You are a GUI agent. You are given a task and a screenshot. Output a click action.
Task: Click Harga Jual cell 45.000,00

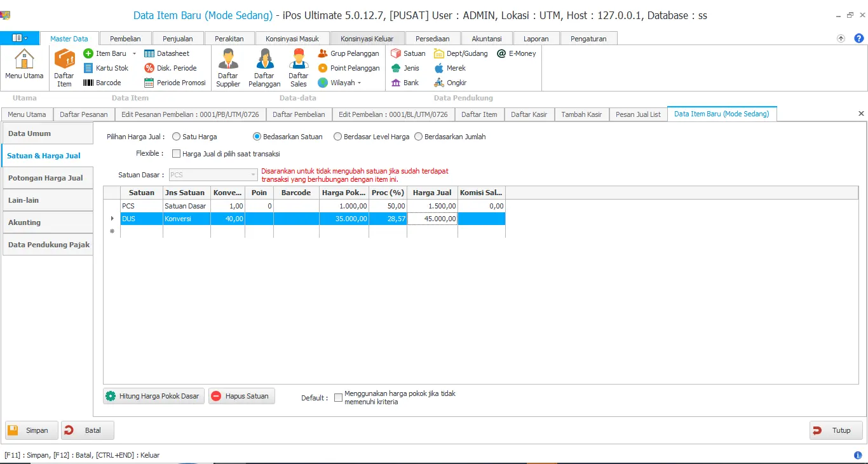(x=432, y=219)
